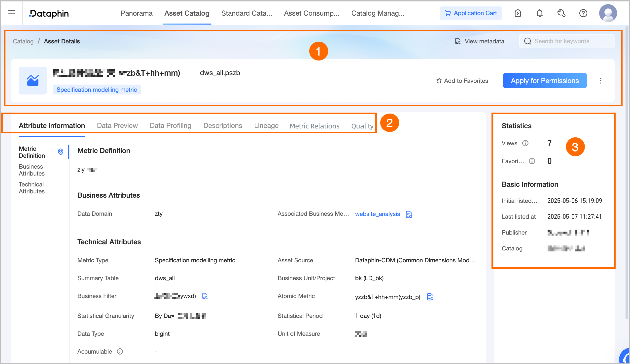This screenshot has height=364, width=630.
Task: Open Panorama in top navigation
Action: 137,13
